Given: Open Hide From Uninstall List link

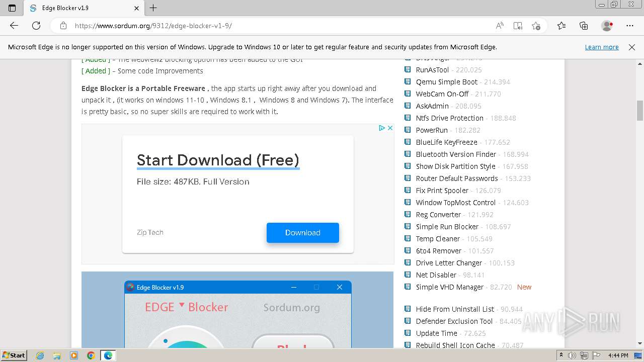Looking at the screenshot, I should (x=455, y=309).
